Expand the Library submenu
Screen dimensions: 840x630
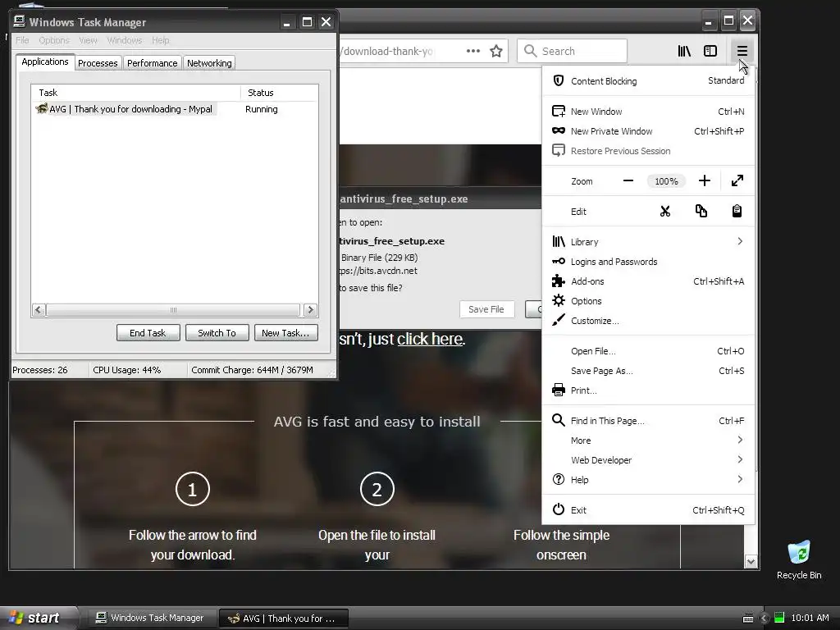click(648, 242)
